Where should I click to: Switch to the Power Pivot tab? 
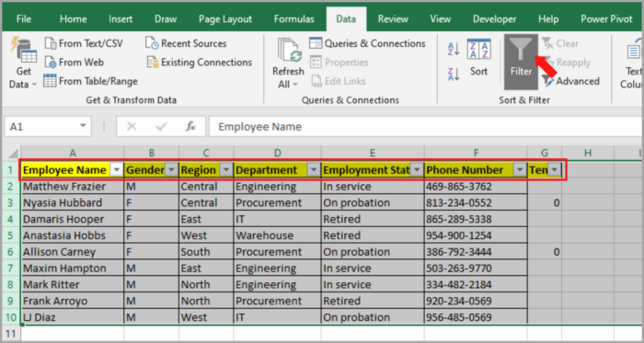pos(606,19)
